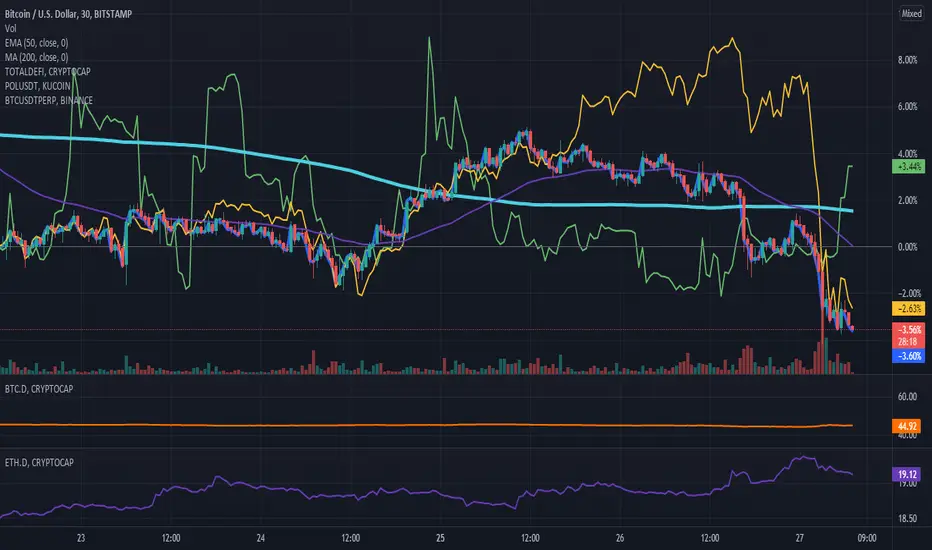
Task: Click the Bitcoin / U.S. Dollar chart title
Action: pos(68,14)
